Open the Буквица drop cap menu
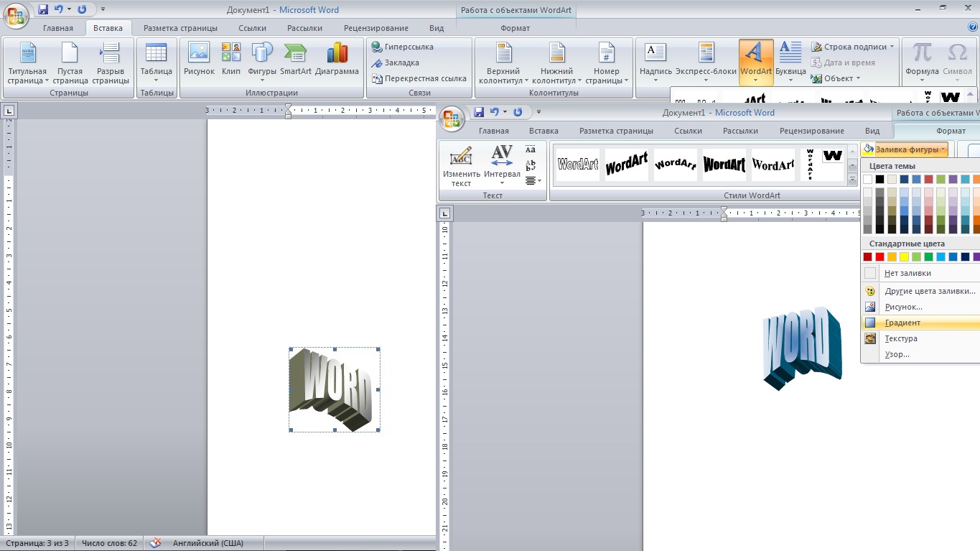This screenshot has width=980, height=551. click(x=790, y=63)
